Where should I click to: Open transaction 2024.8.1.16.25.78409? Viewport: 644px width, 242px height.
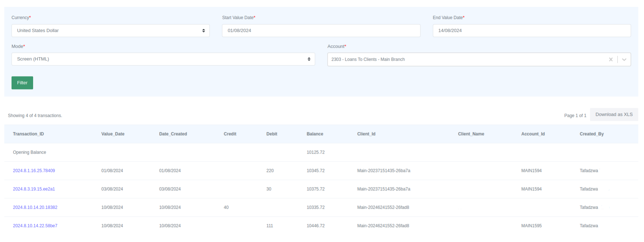pos(34,171)
